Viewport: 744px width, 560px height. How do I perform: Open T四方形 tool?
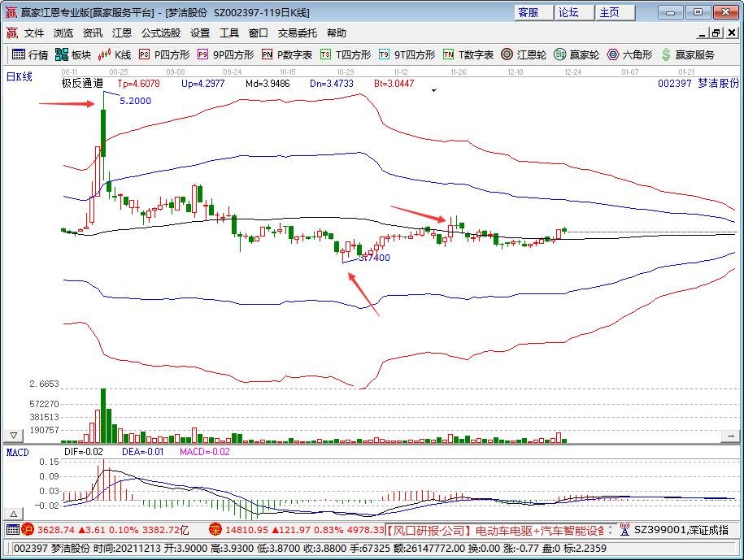click(x=346, y=55)
